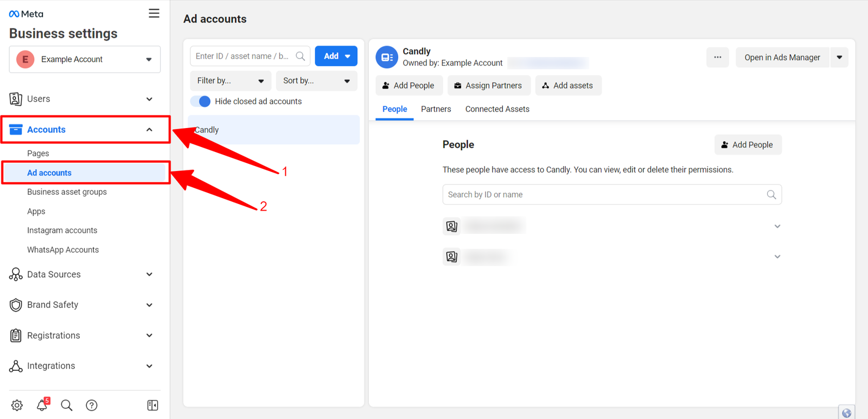Switch to the Partners tab
Image resolution: width=868 pixels, height=419 pixels.
coord(436,109)
